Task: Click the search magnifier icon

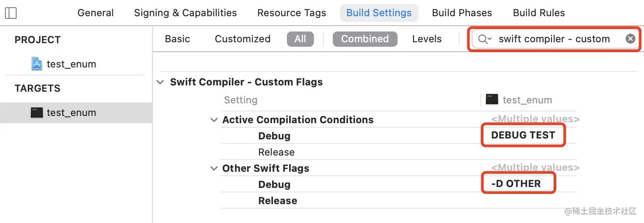Action: 483,39
